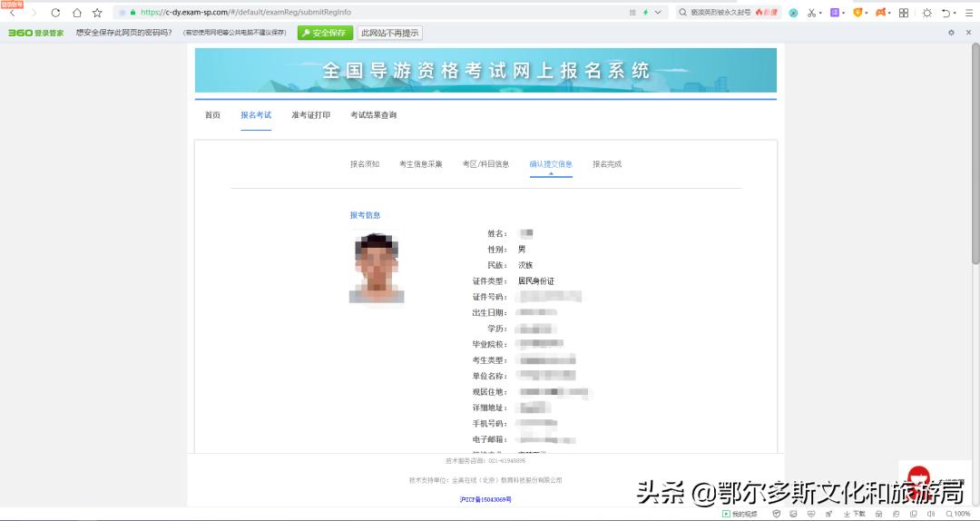Image resolution: width=980 pixels, height=521 pixels.
Task: Close the password save prompt bar
Action: click(969, 33)
